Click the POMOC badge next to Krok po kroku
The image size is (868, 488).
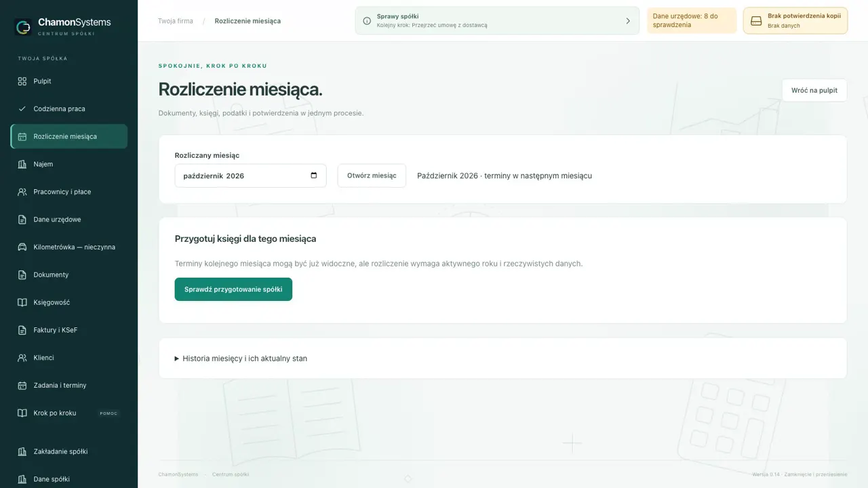coord(108,413)
